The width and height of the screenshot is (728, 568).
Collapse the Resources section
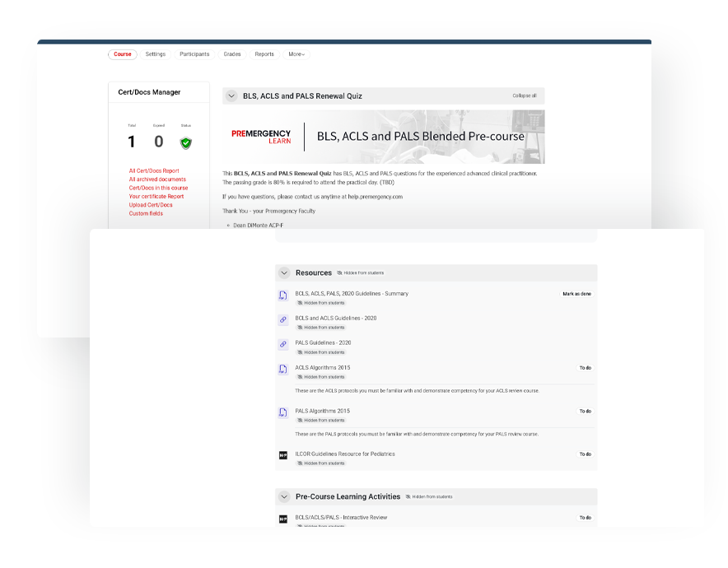[x=284, y=272]
